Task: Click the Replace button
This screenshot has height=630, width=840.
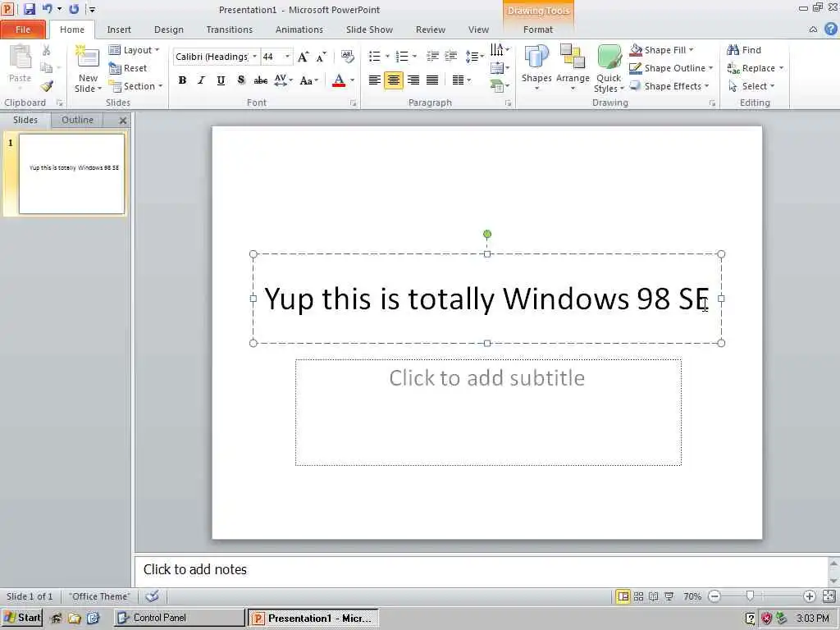Action: (756, 68)
